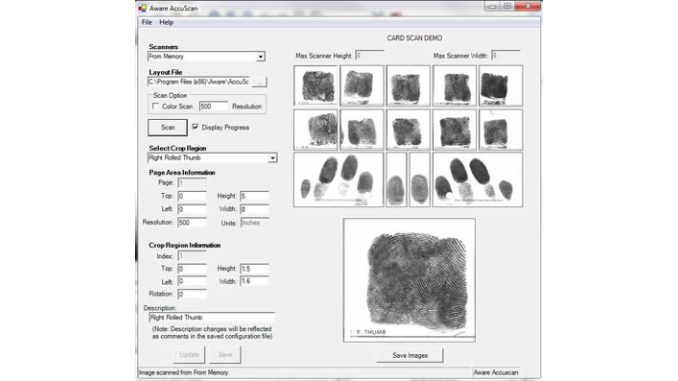
Task: Click the Page Area Top field
Action: pos(192,196)
